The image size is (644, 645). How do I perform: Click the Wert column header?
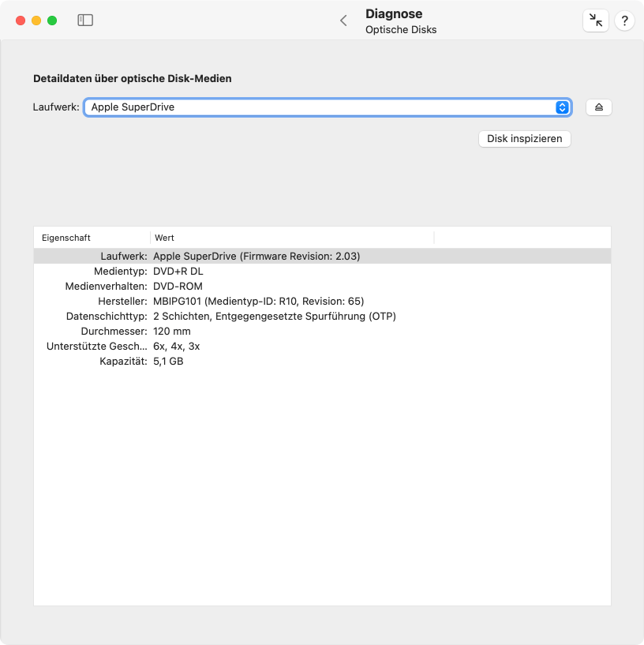(x=292, y=238)
